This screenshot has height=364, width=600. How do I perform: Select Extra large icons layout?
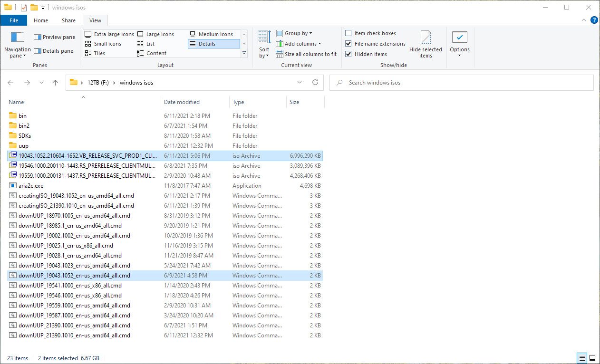[x=109, y=34]
